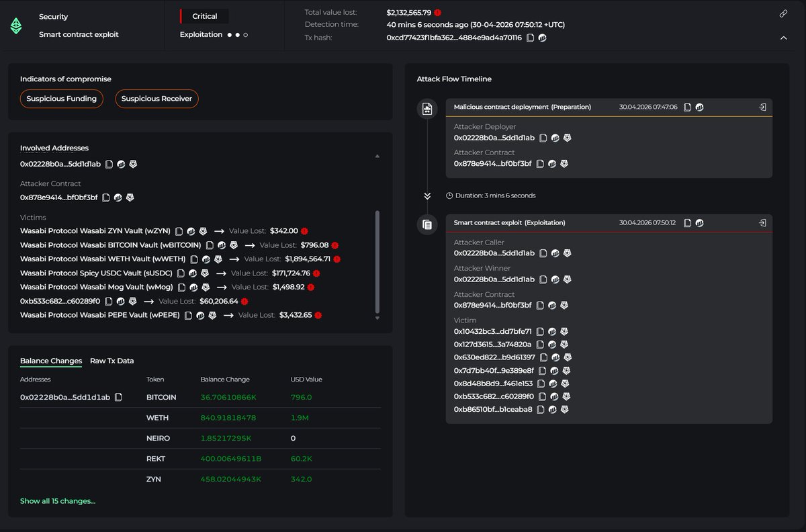Copy address 0x02228b0a in Balance Changes table

click(x=119, y=397)
